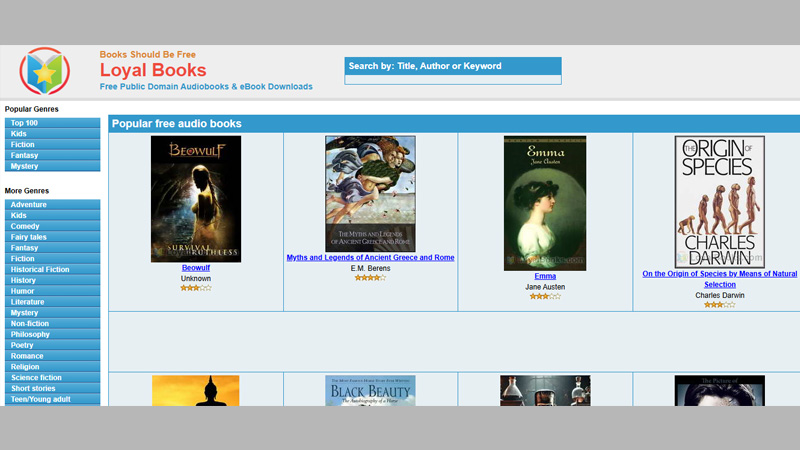Click the 'Jane Austen' author text
800x450 pixels.
click(x=545, y=287)
